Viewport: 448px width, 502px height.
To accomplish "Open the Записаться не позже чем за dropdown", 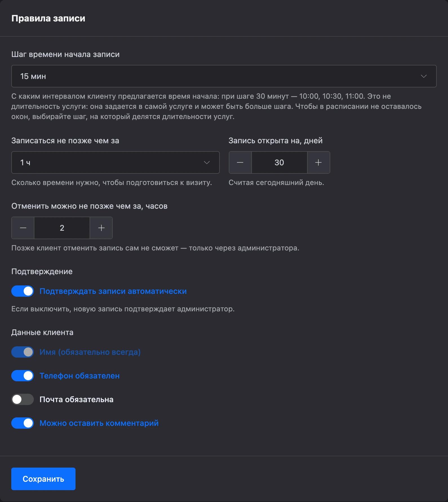I will pyautogui.click(x=116, y=162).
